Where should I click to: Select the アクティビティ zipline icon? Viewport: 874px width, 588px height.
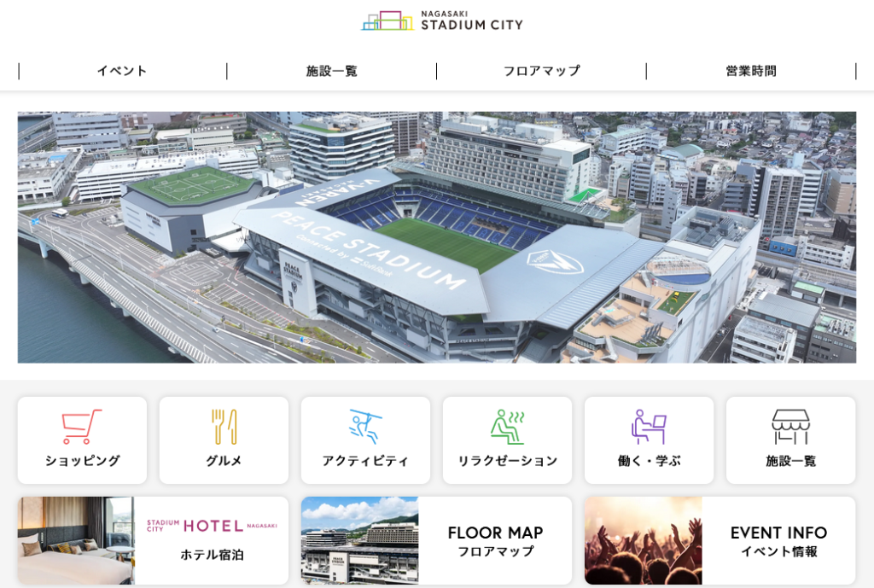coord(365,427)
